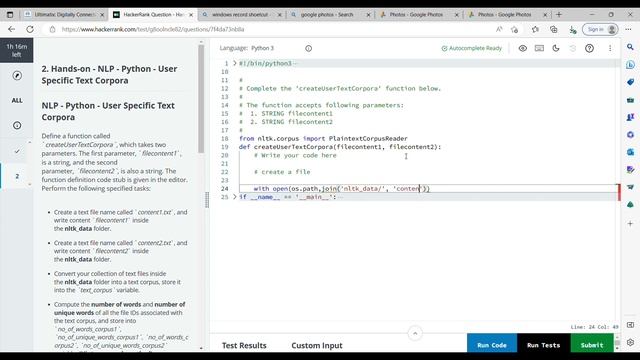Open editor more options menu

click(x=610, y=48)
